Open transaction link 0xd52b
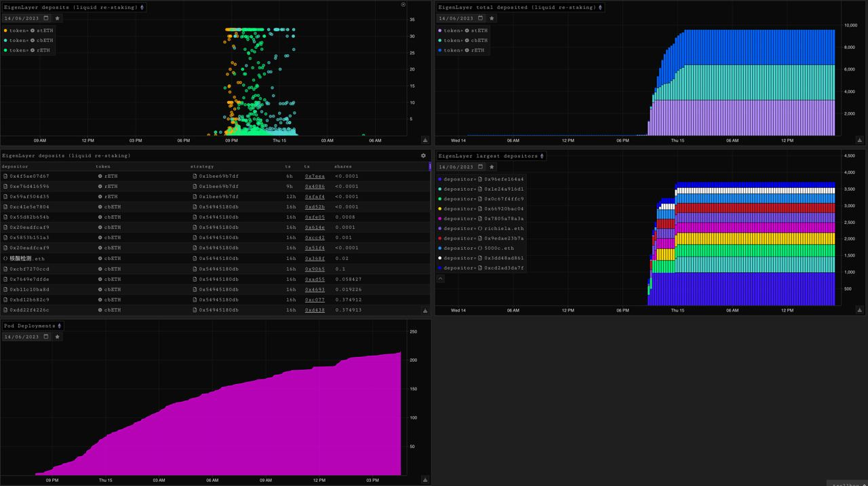The image size is (868, 486). click(315, 207)
